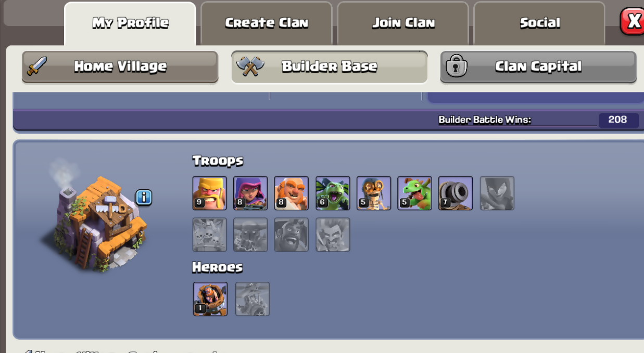Click the locked Hog Glider troop icon
This screenshot has width=644, height=353.
click(292, 234)
